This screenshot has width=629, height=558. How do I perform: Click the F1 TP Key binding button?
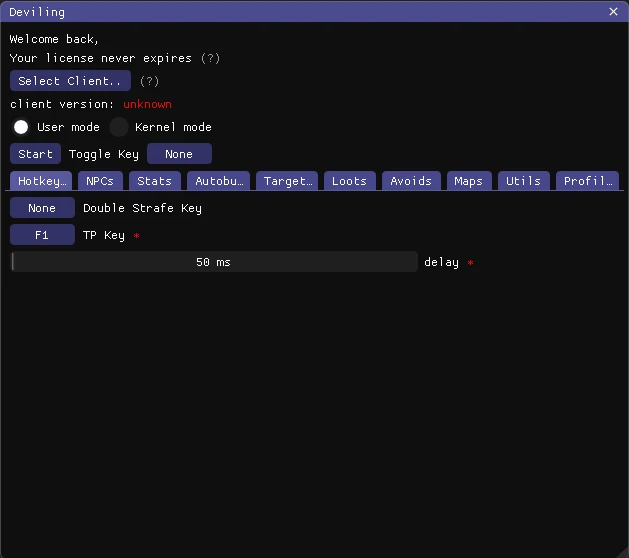[42, 235]
